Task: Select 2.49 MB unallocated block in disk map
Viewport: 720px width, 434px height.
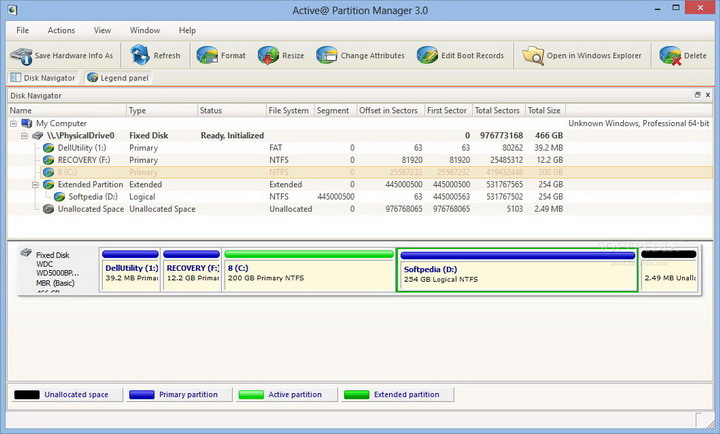Action: click(x=669, y=271)
